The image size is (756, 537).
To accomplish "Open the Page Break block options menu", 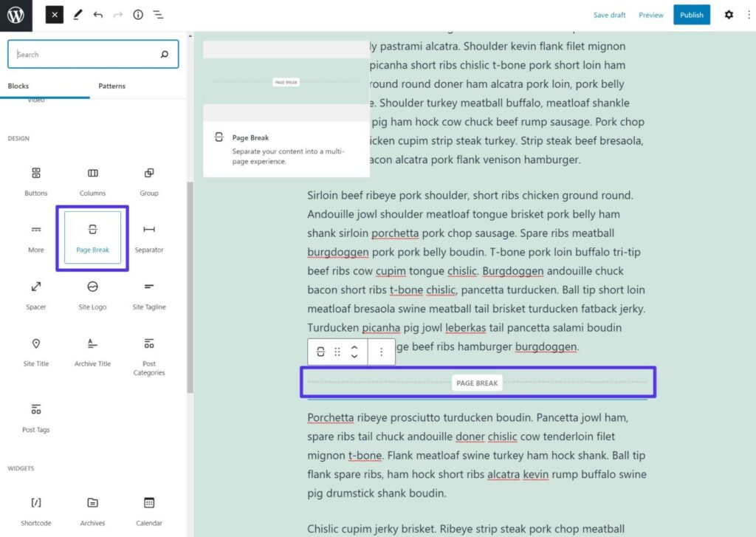I will click(381, 352).
